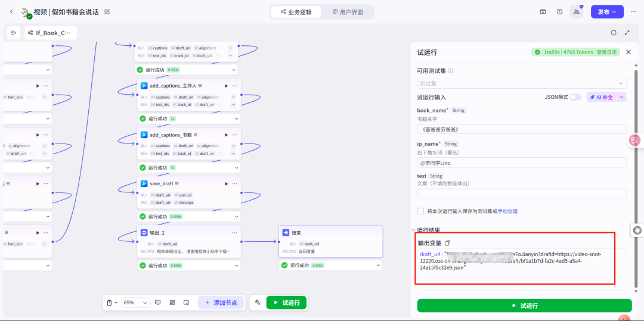
Task: Open more options on add_captions_主持人 node
Action: [x=234, y=86]
